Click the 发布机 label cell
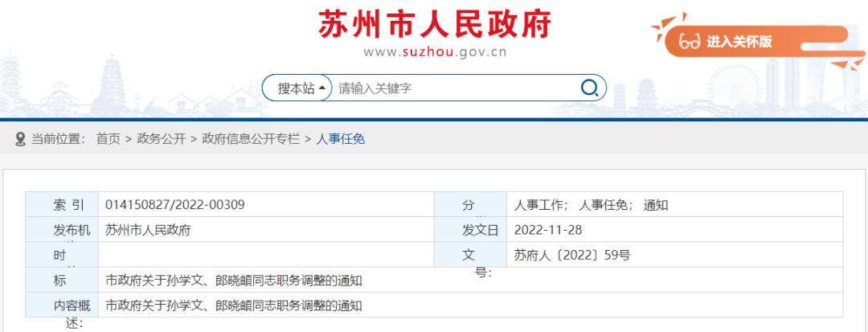The height and width of the screenshot is (332, 868). [x=62, y=230]
